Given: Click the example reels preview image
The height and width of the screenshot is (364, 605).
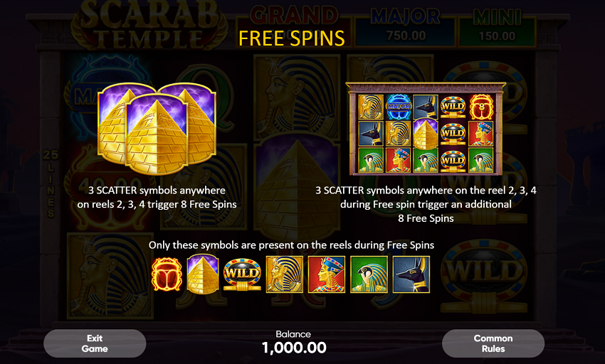Looking at the screenshot, I should (426, 129).
